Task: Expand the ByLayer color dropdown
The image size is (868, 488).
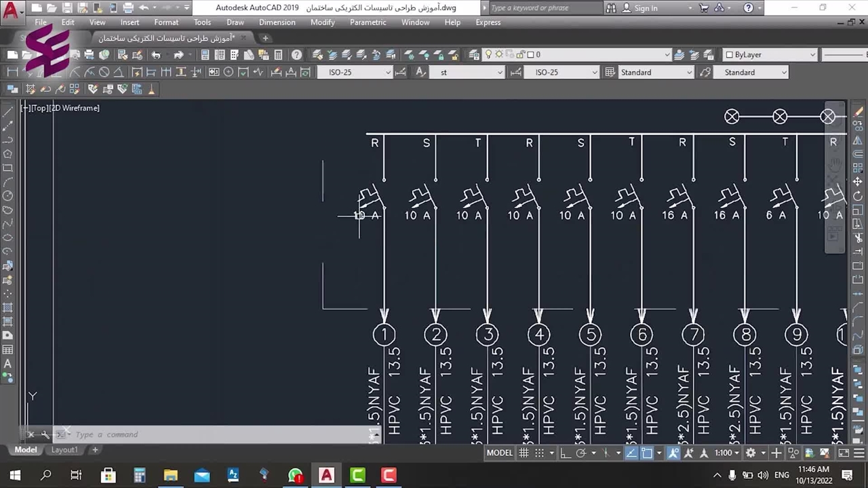Action: (810, 55)
